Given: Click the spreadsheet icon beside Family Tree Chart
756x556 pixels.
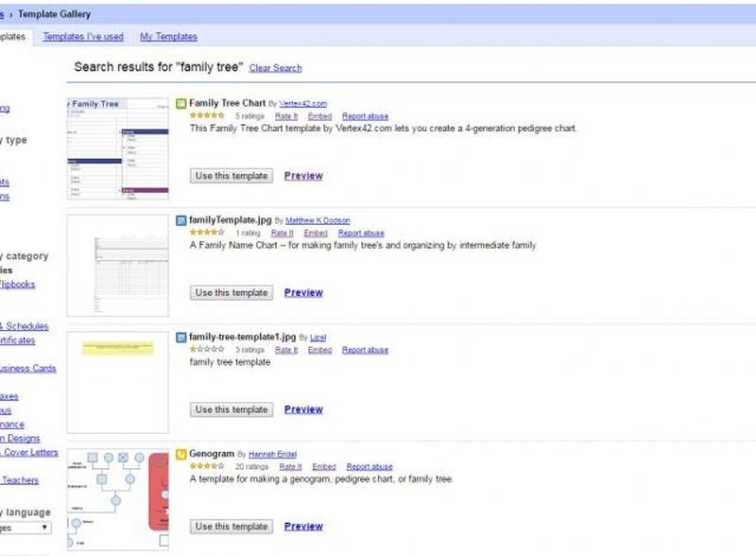Looking at the screenshot, I should [180, 102].
